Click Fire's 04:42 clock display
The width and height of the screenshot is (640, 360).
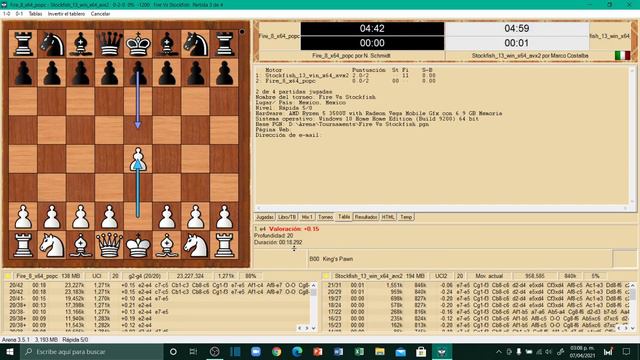click(372, 29)
